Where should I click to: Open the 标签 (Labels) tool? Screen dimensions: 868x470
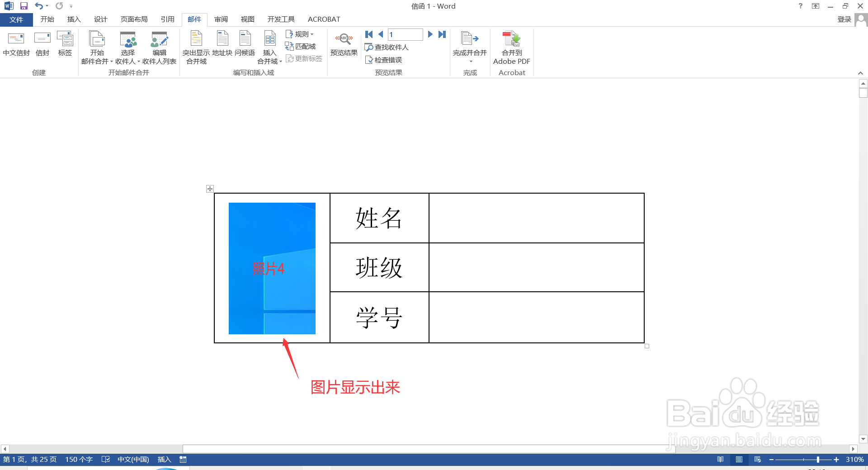click(65, 45)
